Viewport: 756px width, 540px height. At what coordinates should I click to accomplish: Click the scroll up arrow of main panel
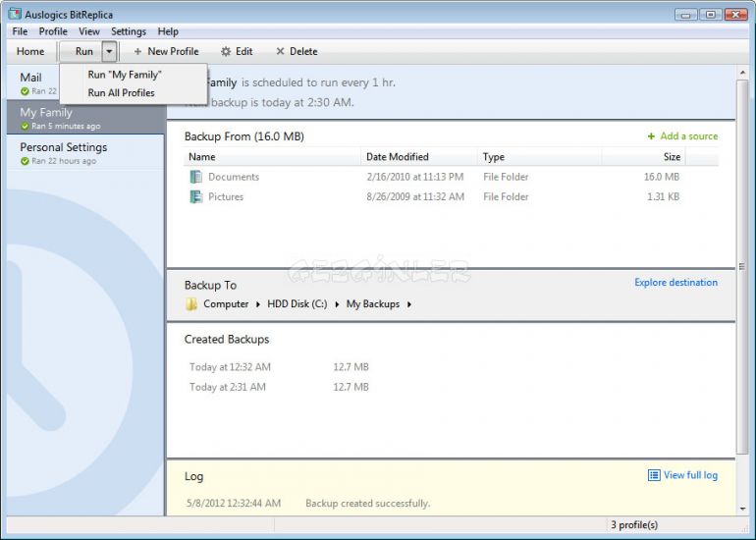pyautogui.click(x=742, y=73)
